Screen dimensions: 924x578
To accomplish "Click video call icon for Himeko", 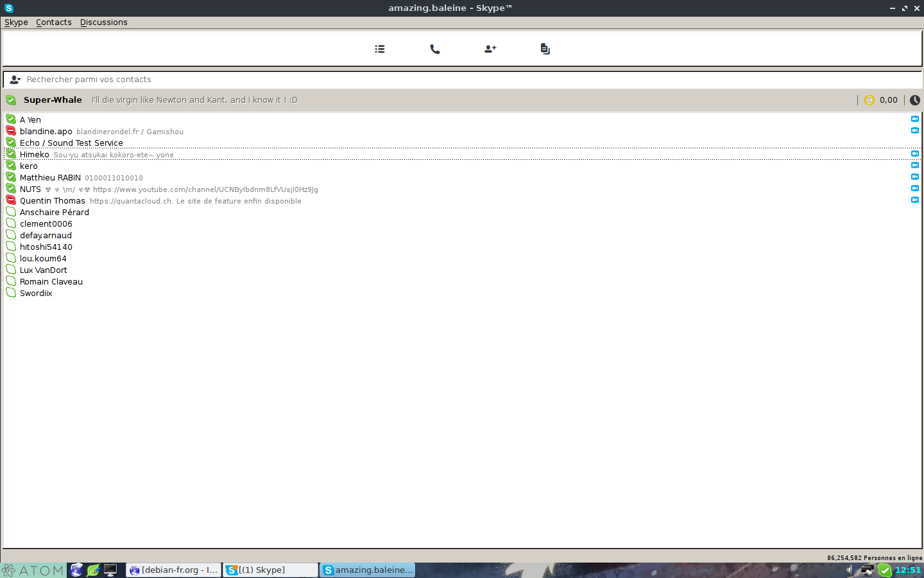I will [x=915, y=153].
